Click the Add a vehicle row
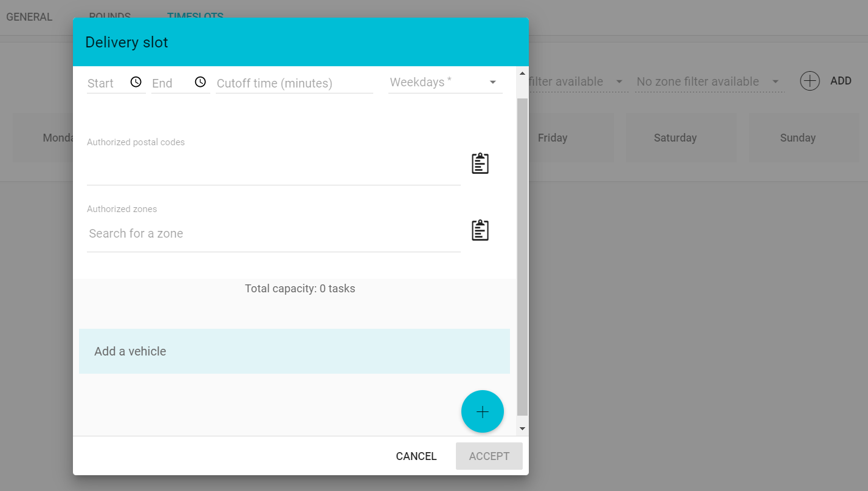Screen dimensions: 868x491 tap(294, 351)
